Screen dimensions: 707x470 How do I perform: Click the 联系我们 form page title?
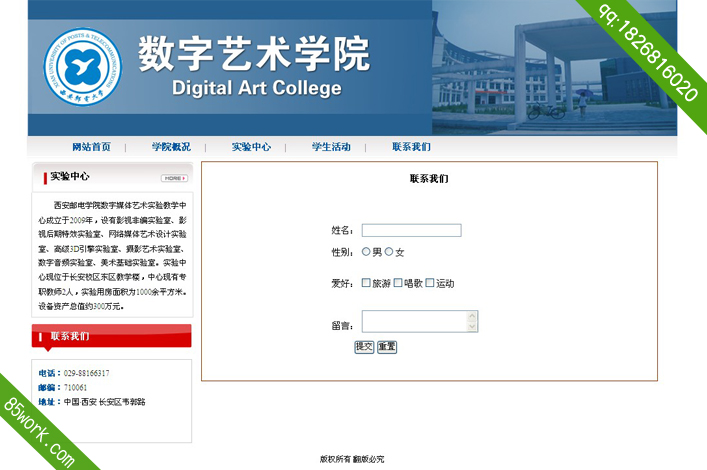click(429, 179)
